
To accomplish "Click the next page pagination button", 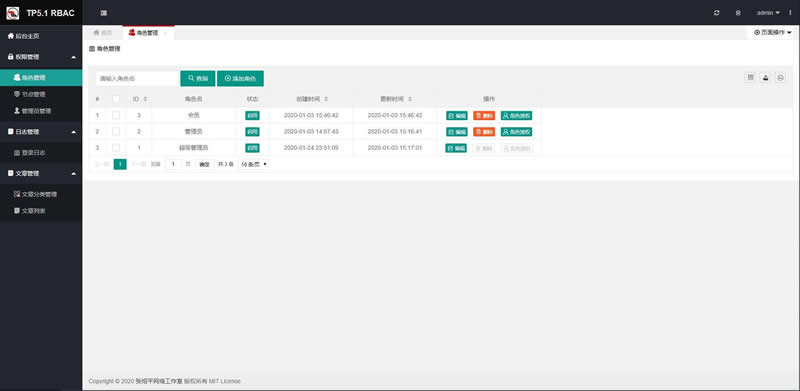I will click(138, 164).
